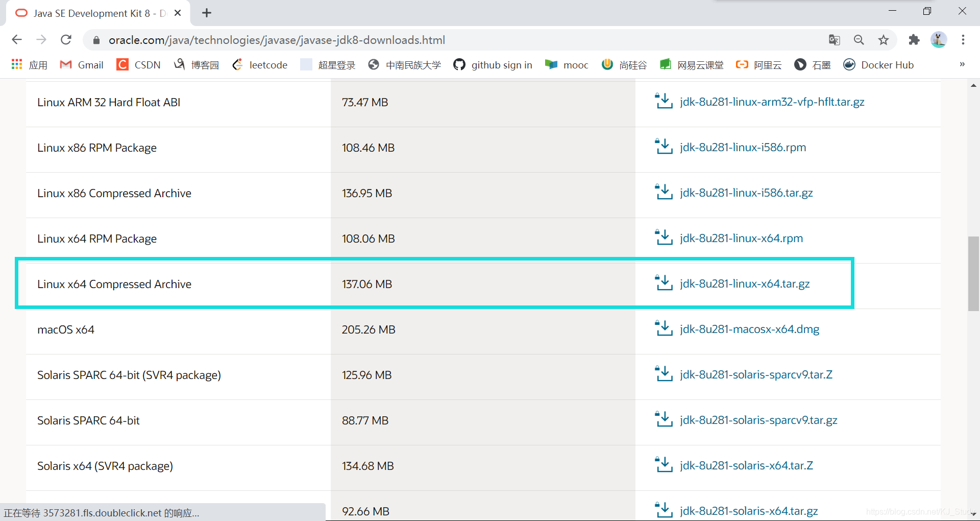Download jdk-8u281-linux-i586.tar.gz link
Viewport: 980px width, 521px height.
(746, 193)
